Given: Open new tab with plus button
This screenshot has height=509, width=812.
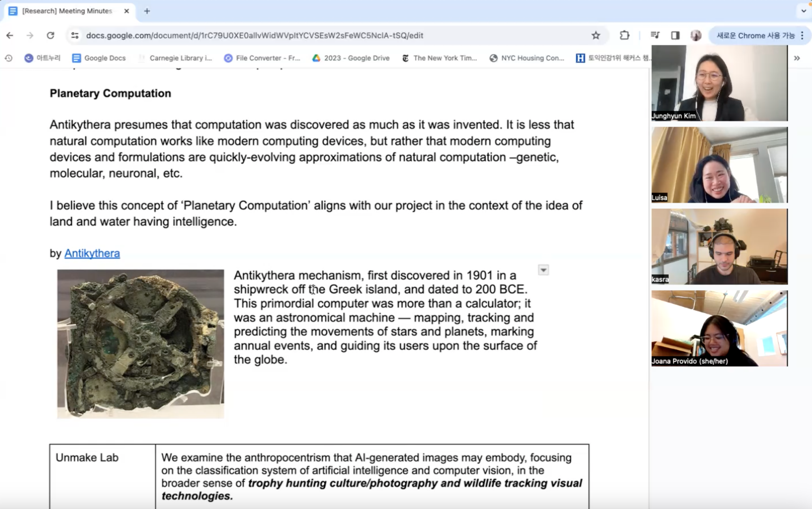Looking at the screenshot, I should click(147, 11).
